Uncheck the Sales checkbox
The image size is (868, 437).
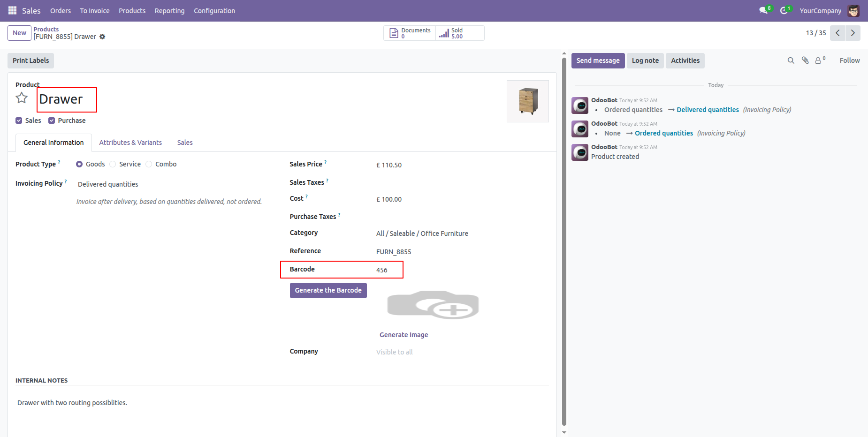[19, 121]
